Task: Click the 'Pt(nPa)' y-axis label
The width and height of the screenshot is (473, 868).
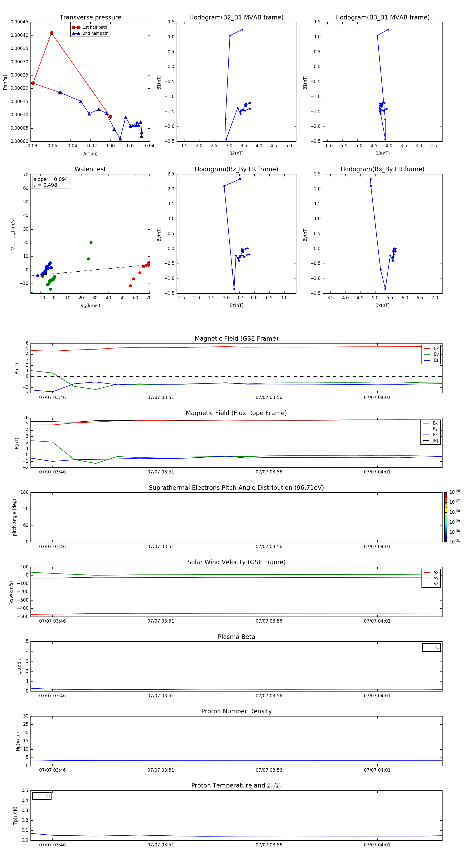Action: point(5,82)
